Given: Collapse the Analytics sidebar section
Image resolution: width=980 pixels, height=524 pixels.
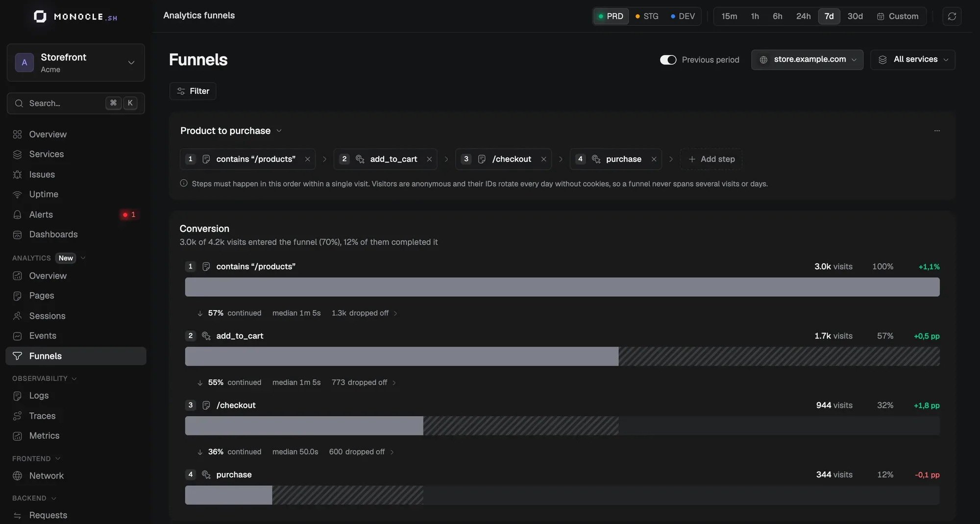Looking at the screenshot, I should click(49, 258).
